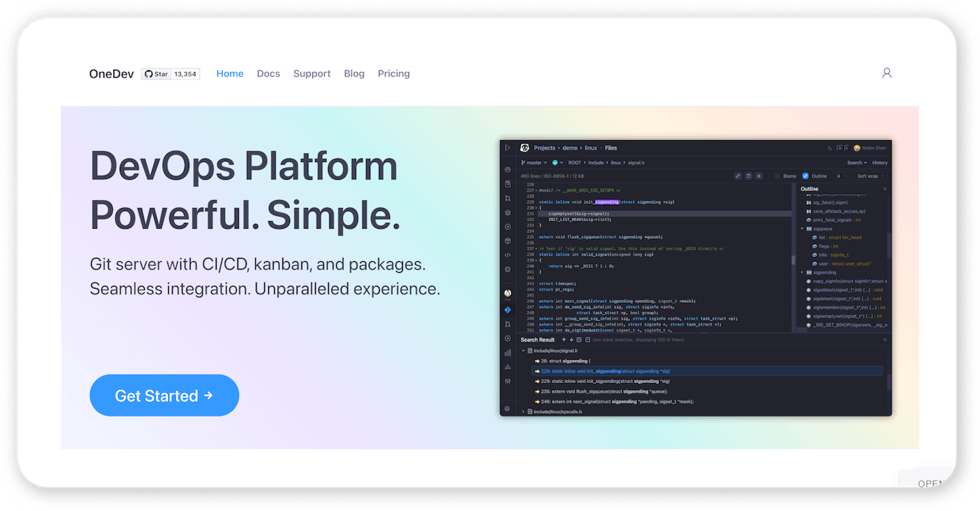Screen dimensions: 980x511
Task: Uncheck the Outline checkbox
Action: point(806,176)
